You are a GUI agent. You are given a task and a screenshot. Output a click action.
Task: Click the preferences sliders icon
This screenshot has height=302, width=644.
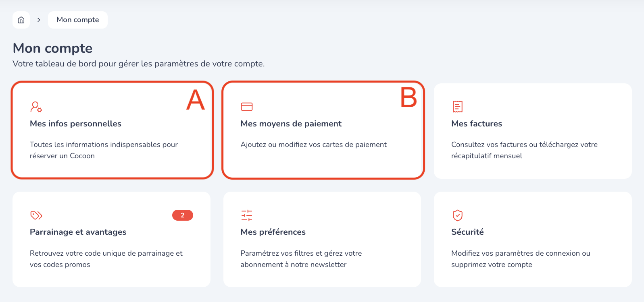point(246,215)
